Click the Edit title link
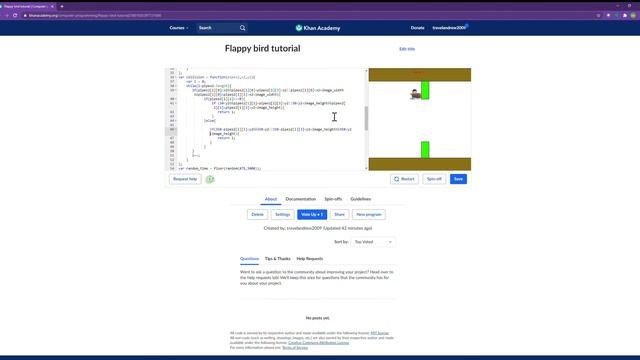 point(407,49)
